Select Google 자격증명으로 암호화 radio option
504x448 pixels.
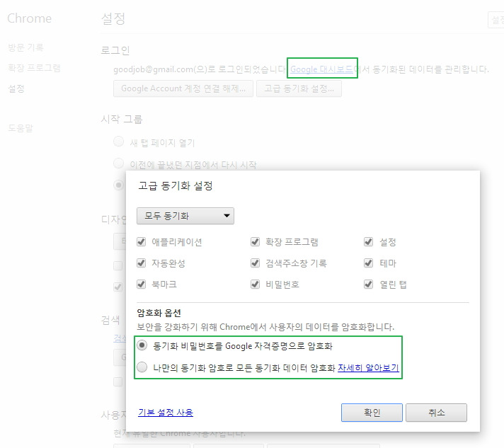point(142,345)
